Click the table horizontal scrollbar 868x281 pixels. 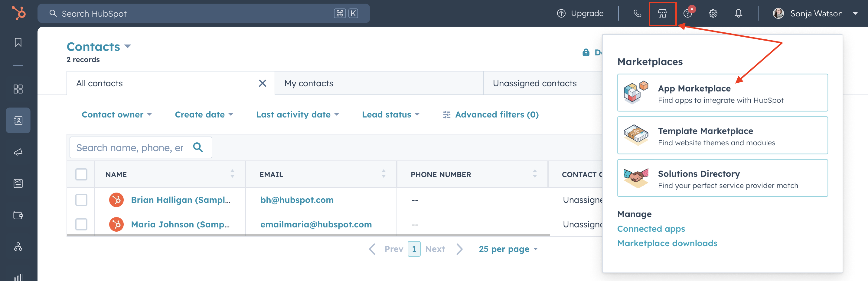coord(308,235)
